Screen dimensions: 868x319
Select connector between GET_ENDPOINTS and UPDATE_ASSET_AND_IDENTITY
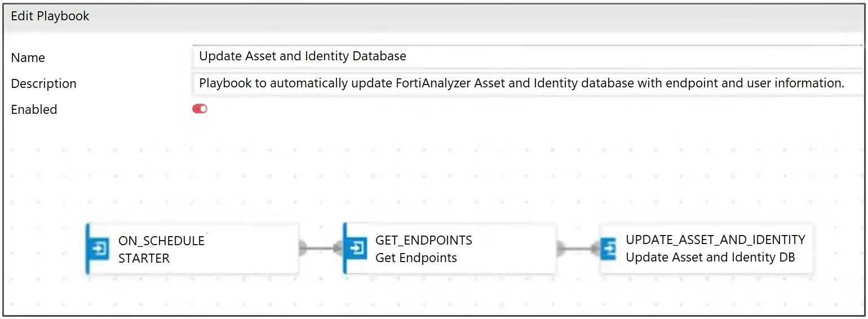[578, 247]
